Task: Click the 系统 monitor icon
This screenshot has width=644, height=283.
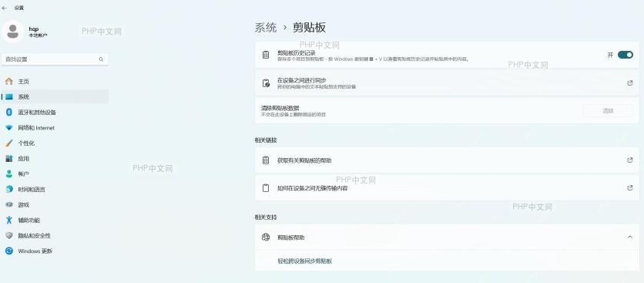Action: 9,96
